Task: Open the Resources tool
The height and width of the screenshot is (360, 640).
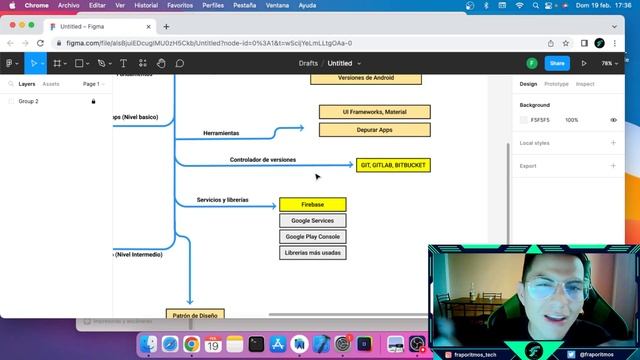Action: (x=142, y=63)
